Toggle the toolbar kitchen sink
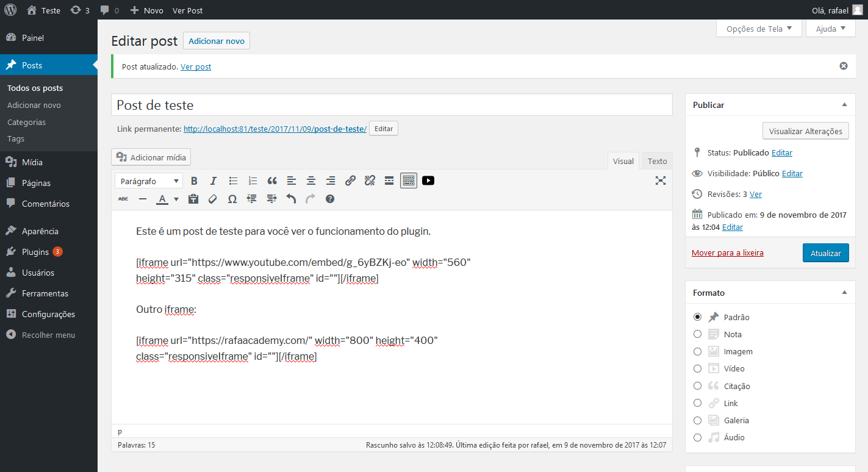The image size is (868, 472). [x=409, y=181]
